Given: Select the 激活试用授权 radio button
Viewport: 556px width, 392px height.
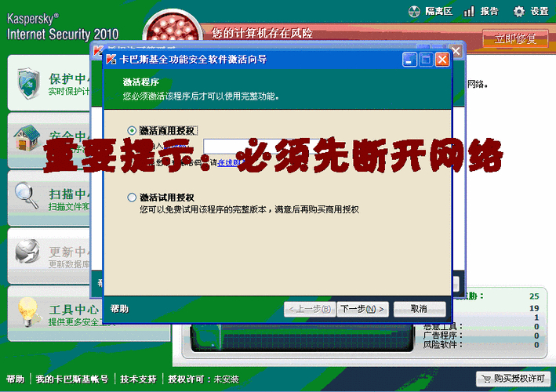Looking at the screenshot, I should 132,198.
